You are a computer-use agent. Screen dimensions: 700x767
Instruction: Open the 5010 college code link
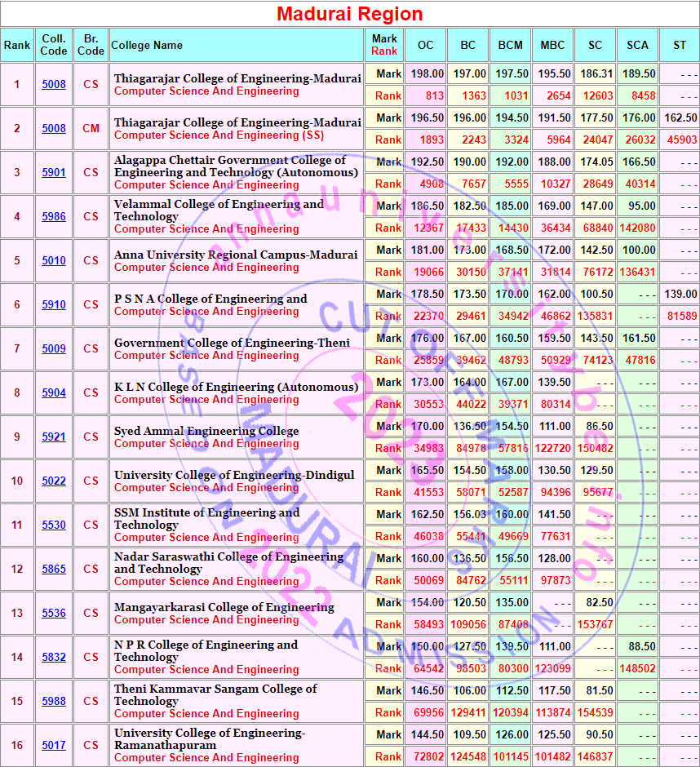click(x=54, y=261)
